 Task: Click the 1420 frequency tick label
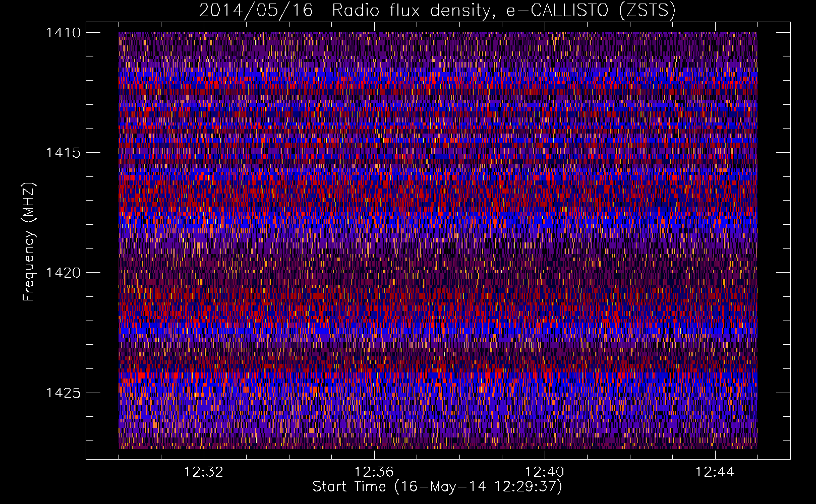[x=63, y=273]
